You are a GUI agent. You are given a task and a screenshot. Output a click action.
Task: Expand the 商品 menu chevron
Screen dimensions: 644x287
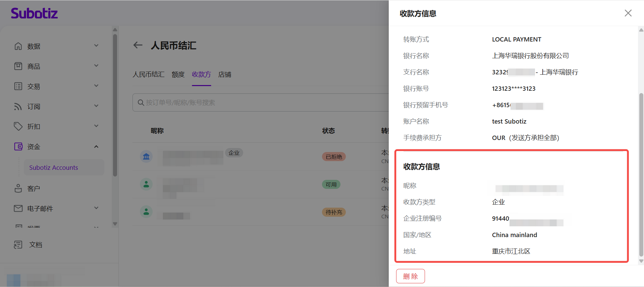96,66
